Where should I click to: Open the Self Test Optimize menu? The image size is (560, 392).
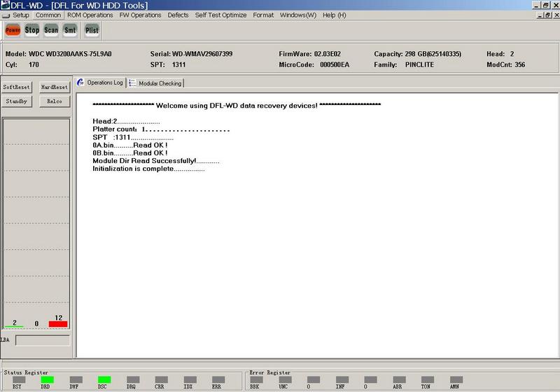click(220, 15)
